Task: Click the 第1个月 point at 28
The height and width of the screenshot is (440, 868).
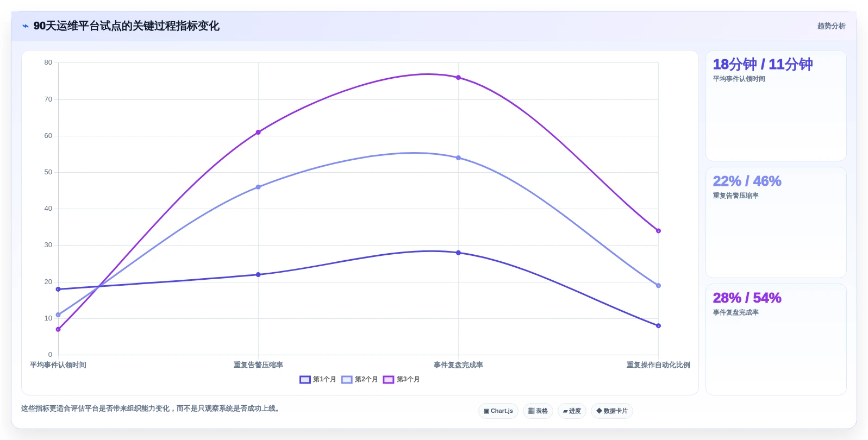Action: click(x=458, y=253)
